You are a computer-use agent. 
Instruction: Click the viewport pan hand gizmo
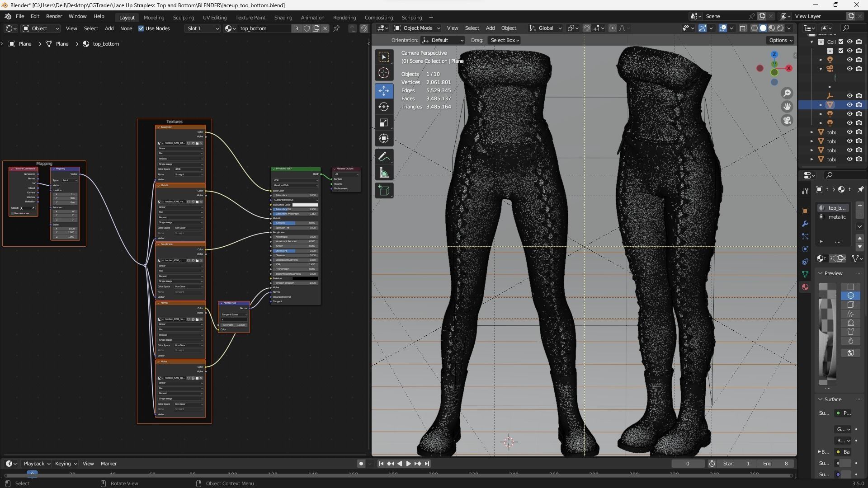(x=787, y=107)
